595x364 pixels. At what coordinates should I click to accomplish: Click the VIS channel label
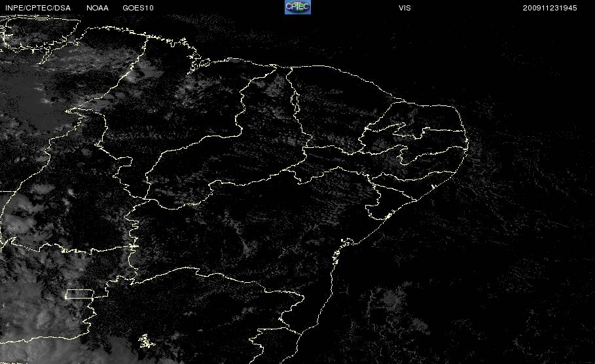[x=405, y=8]
